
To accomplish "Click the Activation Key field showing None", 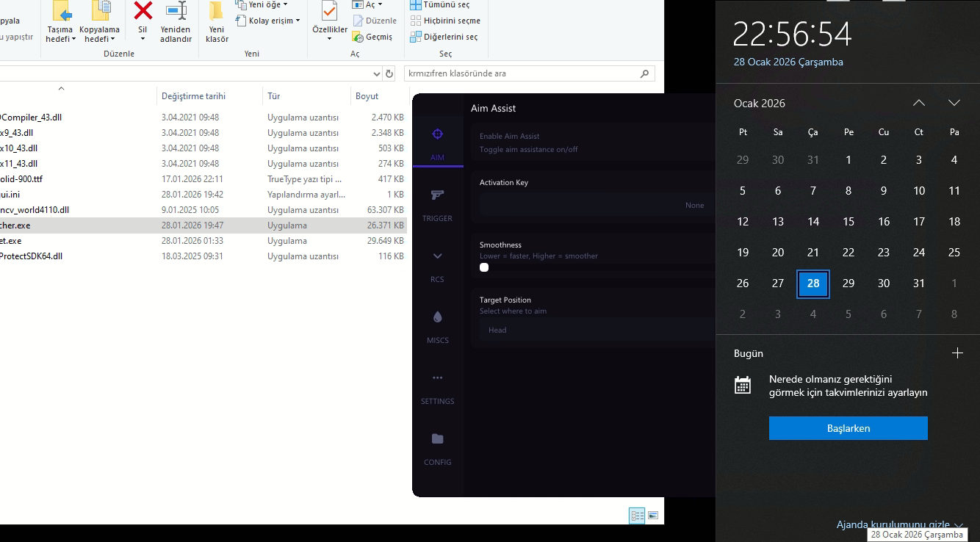I will 597,206.
